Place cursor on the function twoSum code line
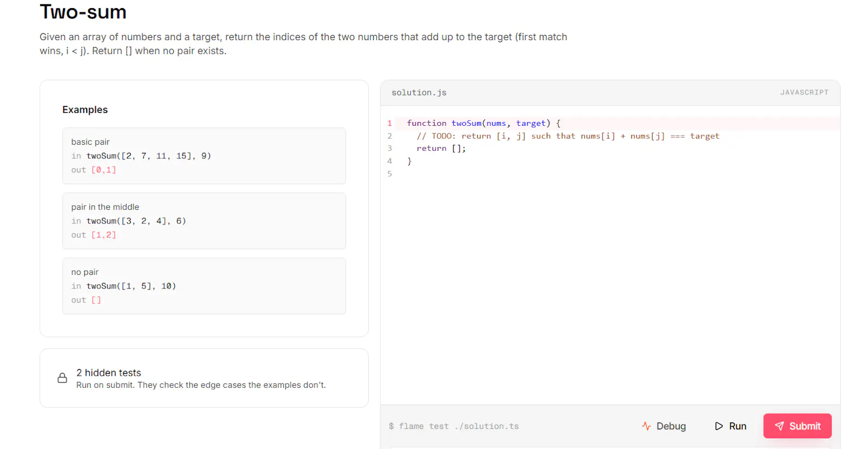868x449 pixels. [x=483, y=124]
